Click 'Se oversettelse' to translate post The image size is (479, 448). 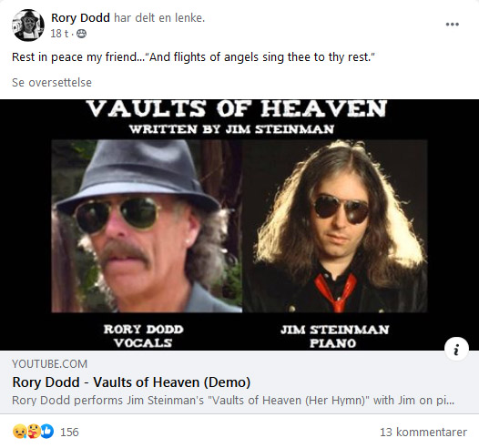(x=52, y=83)
